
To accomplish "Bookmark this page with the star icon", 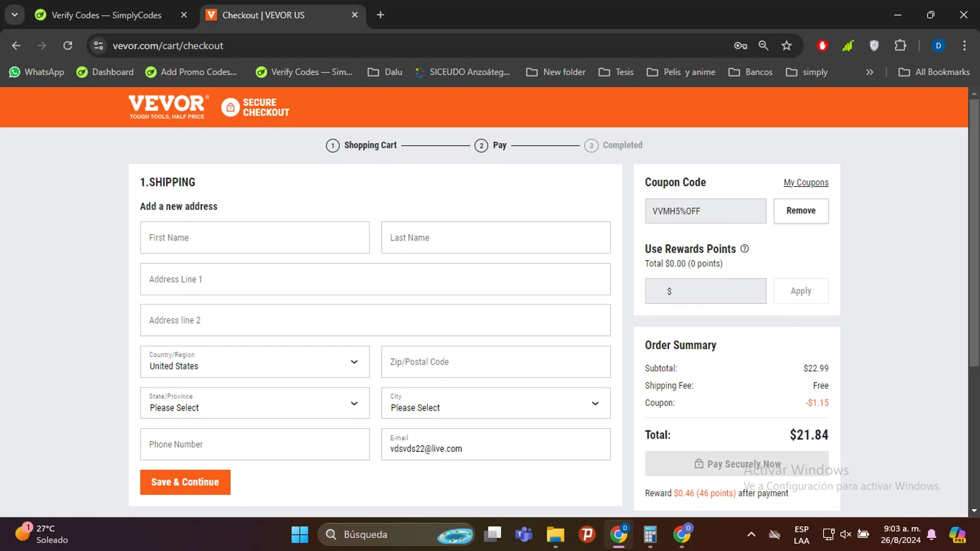I will point(787,46).
